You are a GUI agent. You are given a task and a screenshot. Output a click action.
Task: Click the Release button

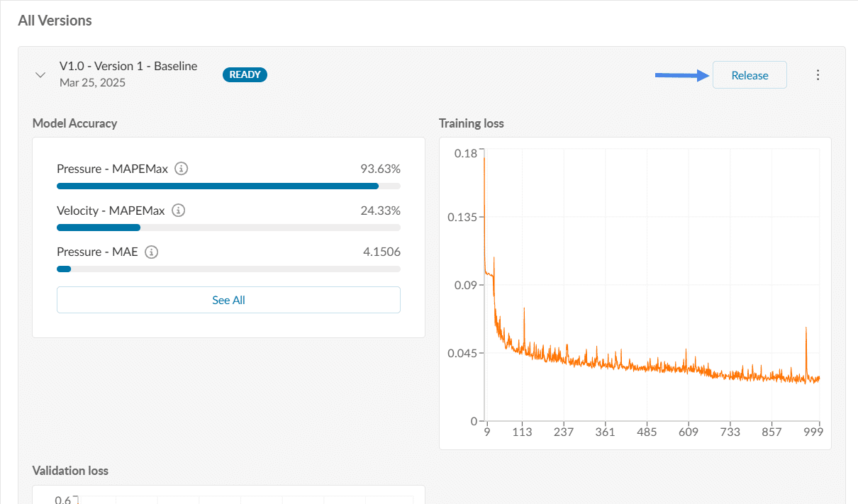(750, 75)
